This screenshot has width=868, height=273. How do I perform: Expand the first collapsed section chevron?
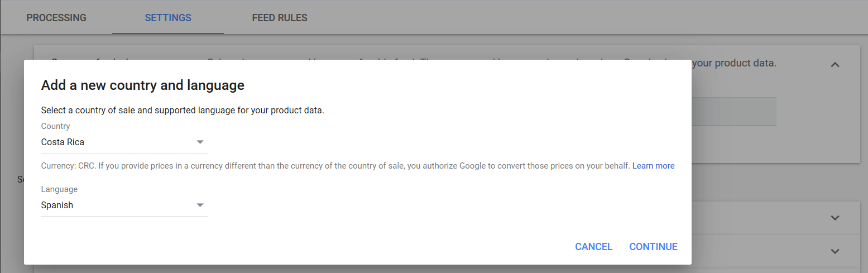(x=835, y=218)
